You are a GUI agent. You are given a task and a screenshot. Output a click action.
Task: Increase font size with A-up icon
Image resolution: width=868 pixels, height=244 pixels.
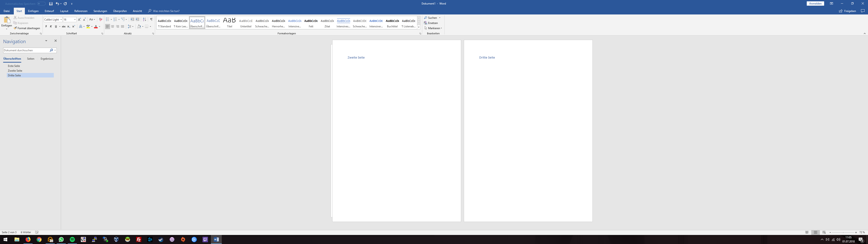(x=80, y=20)
